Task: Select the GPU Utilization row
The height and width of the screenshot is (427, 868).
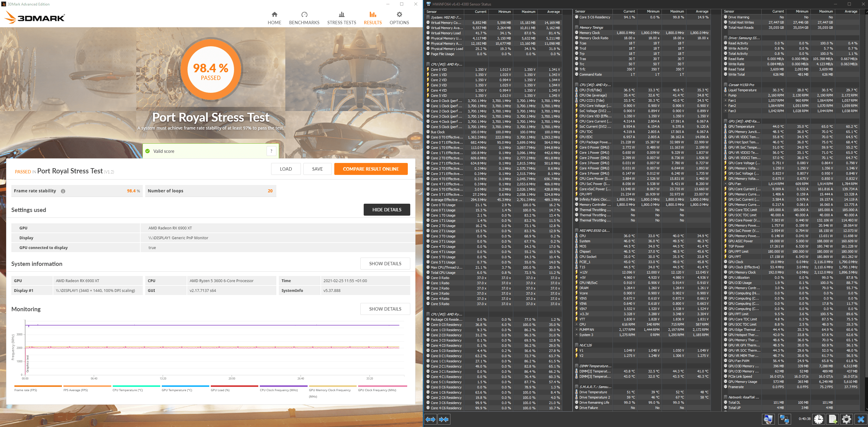Action: point(791,278)
